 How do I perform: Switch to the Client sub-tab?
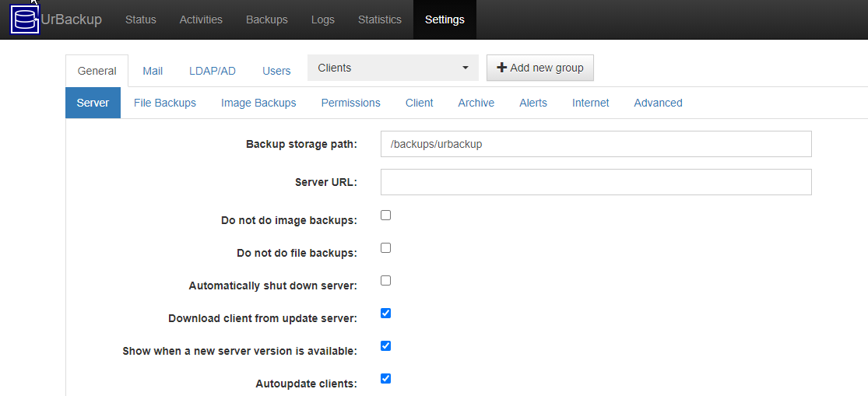pyautogui.click(x=419, y=103)
